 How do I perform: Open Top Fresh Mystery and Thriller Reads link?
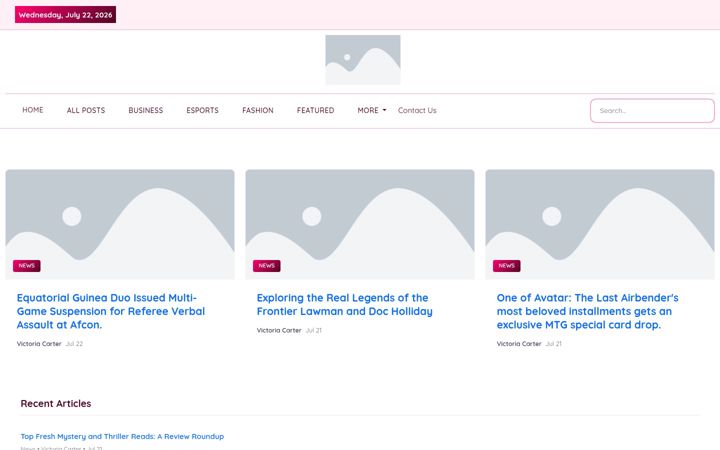point(122,436)
